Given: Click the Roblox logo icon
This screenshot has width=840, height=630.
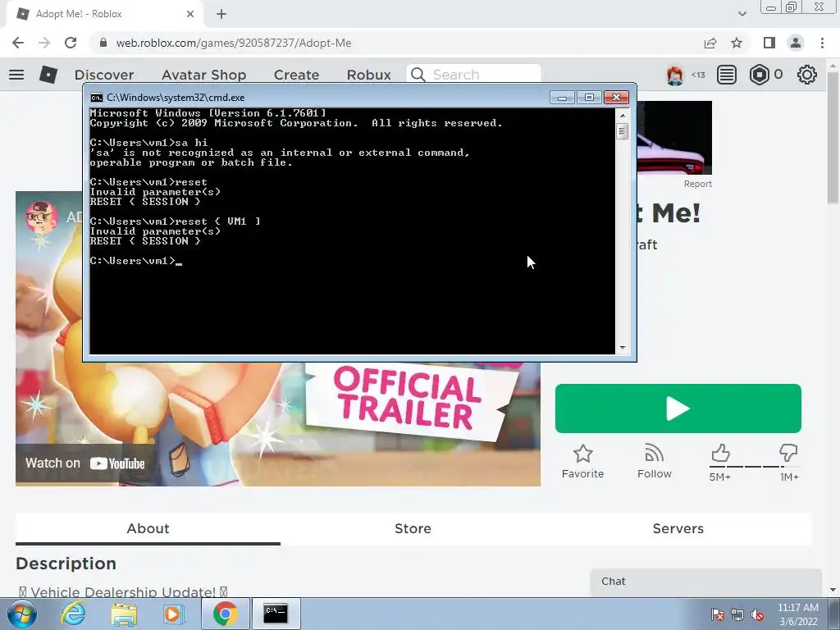Looking at the screenshot, I should pos(48,75).
